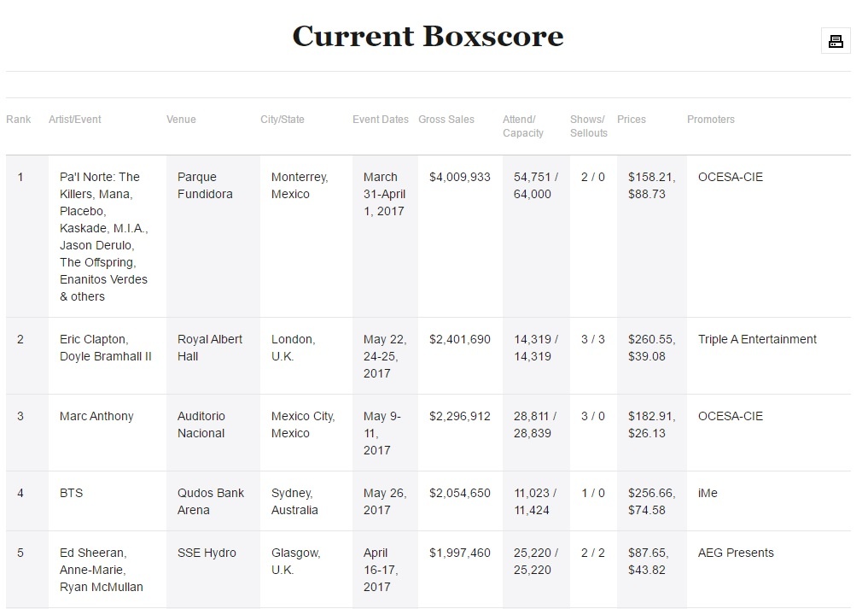Click the Promoters column header
This screenshot has height=609, width=868.
(x=711, y=120)
